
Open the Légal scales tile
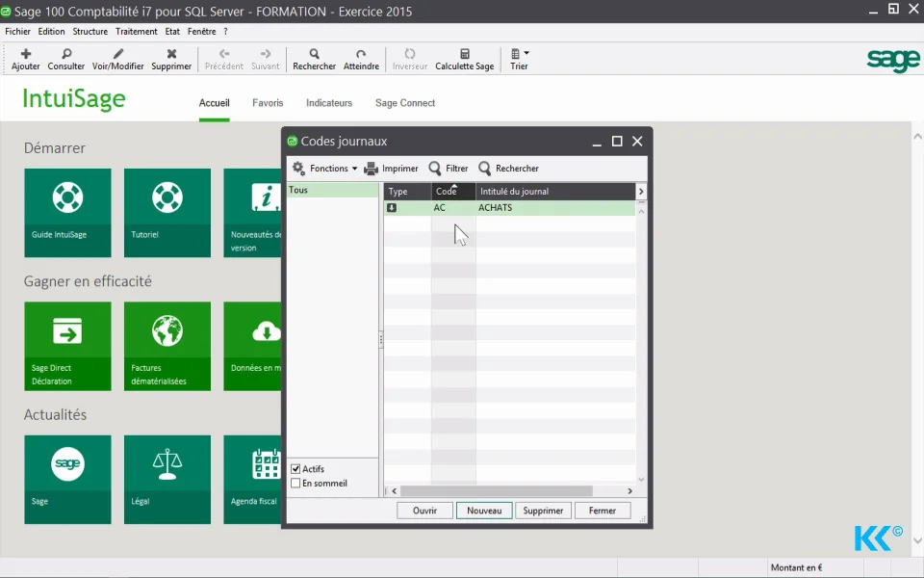(167, 480)
